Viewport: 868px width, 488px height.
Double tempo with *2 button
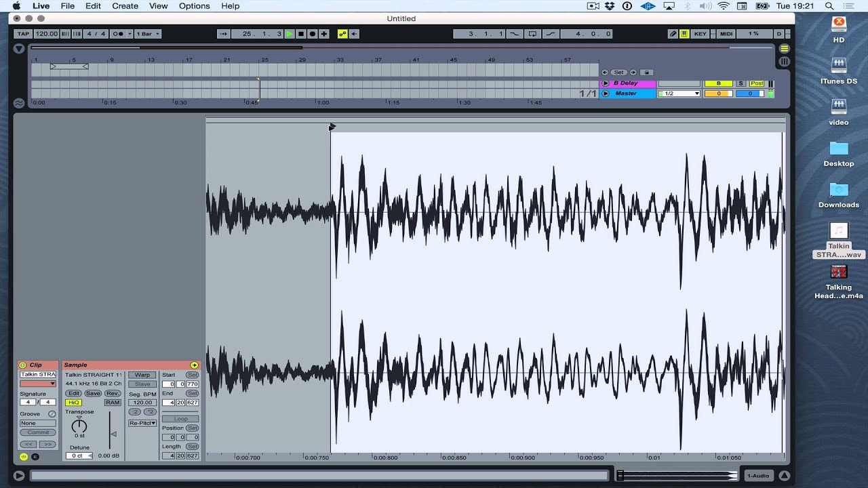150,412
